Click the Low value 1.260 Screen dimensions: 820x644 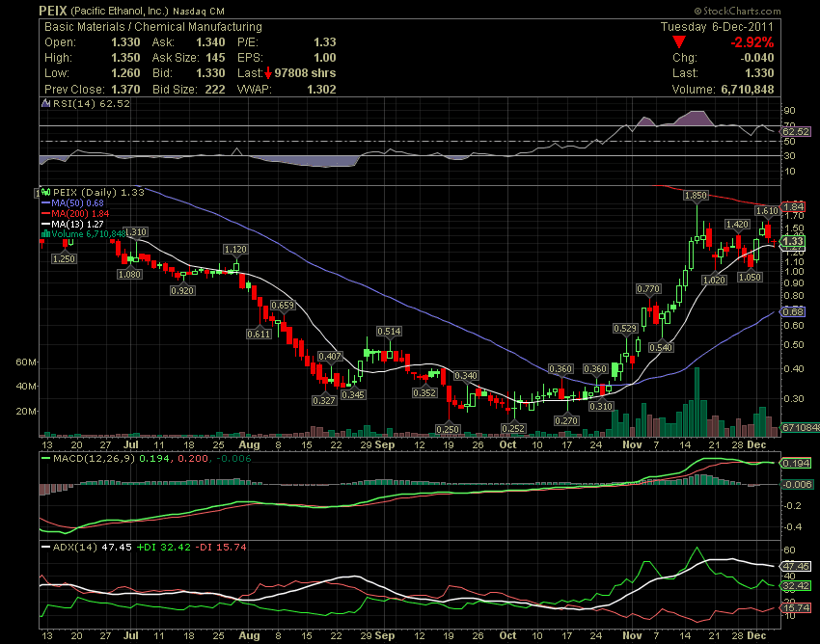(125, 73)
